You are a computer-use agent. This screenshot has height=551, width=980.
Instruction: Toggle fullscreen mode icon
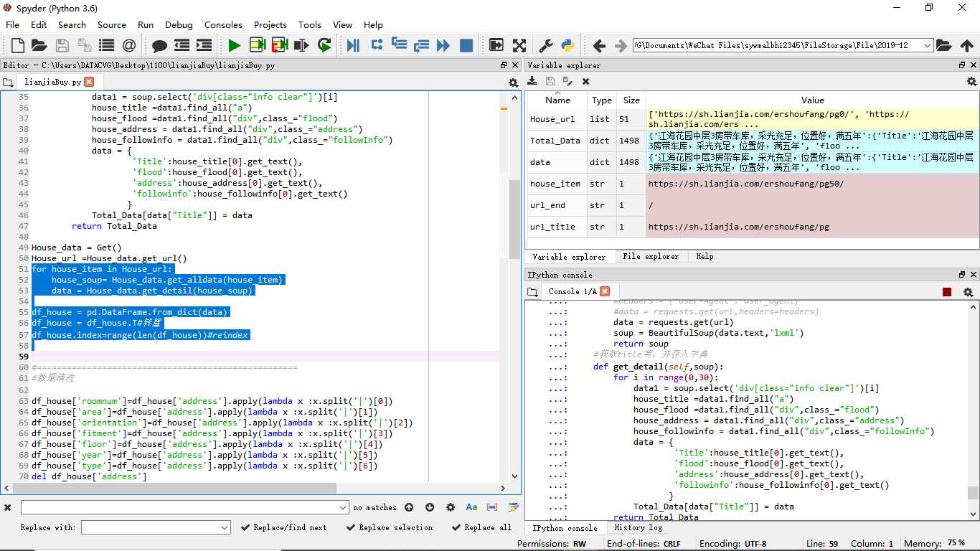[519, 45]
